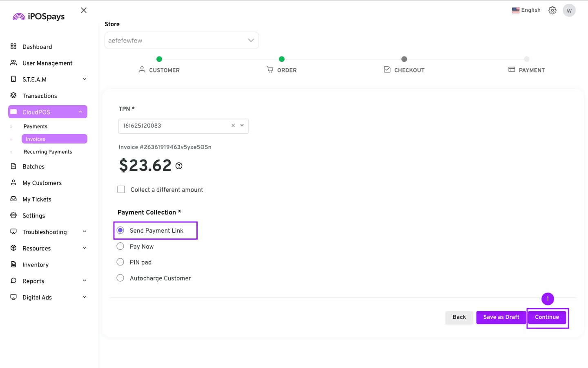The width and height of the screenshot is (588, 368).
Task: Open the Store dropdown
Action: tap(182, 40)
